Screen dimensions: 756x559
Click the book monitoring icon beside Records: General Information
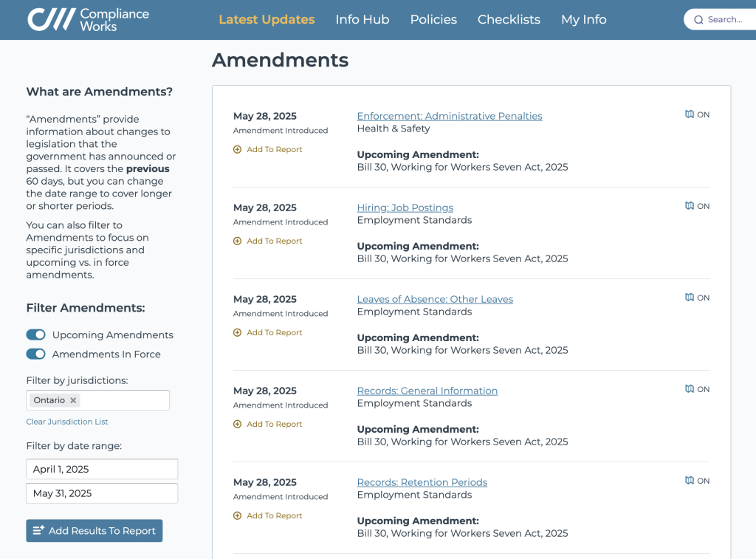coord(689,388)
